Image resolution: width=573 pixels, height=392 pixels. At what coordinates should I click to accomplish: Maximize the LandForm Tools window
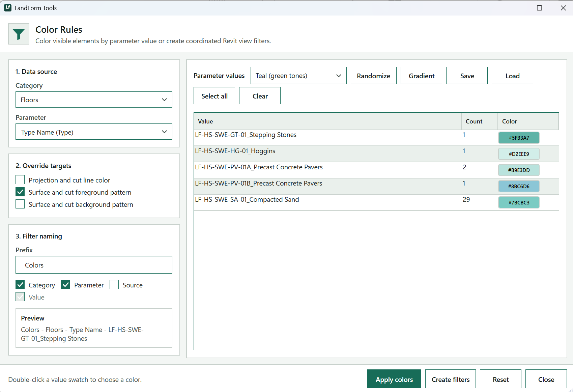tap(539, 8)
